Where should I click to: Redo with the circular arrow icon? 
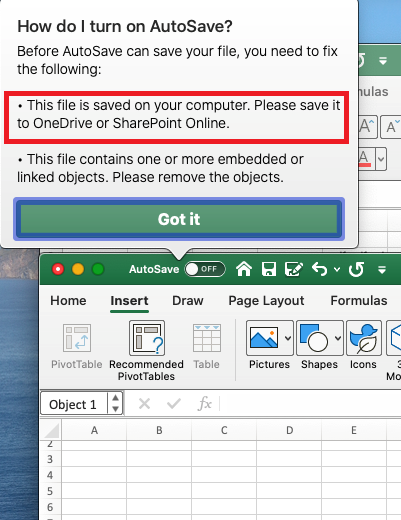(356, 269)
